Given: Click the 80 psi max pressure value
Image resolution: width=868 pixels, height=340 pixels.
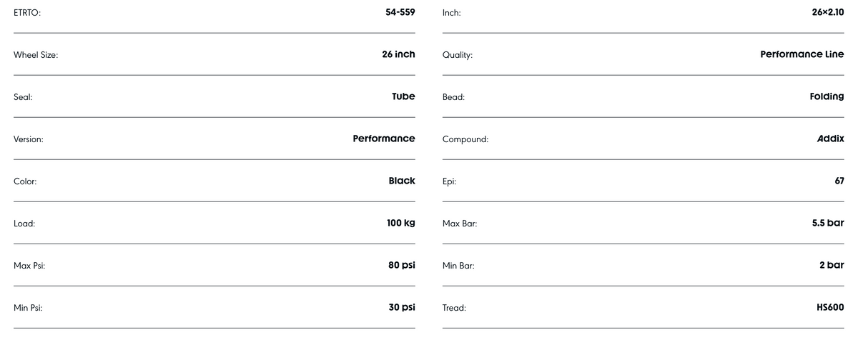Looking at the screenshot, I should coord(401,265).
